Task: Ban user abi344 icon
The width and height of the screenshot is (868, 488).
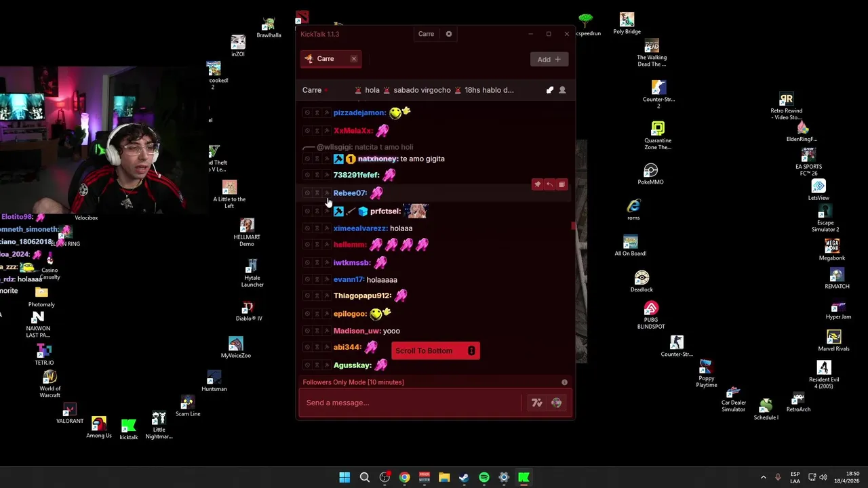Action: pos(307,348)
